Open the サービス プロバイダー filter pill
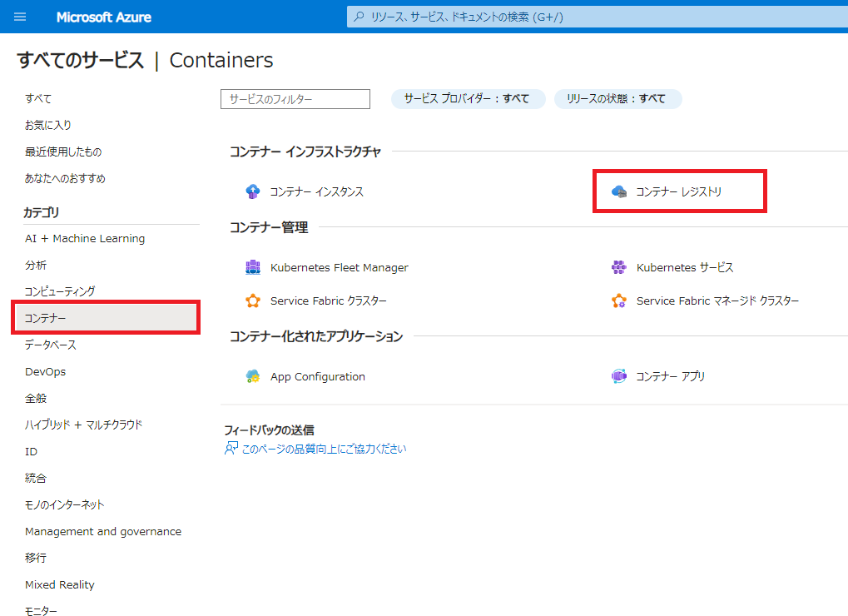 tap(468, 99)
